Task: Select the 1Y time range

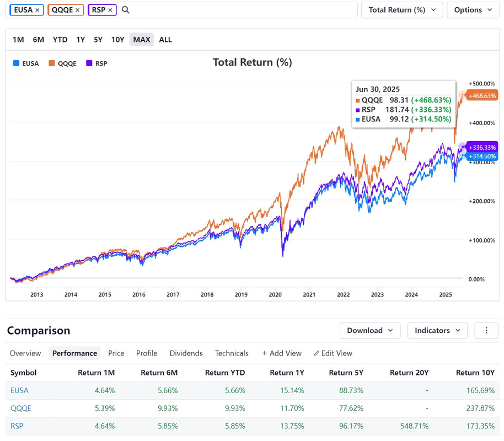Action: coord(81,40)
